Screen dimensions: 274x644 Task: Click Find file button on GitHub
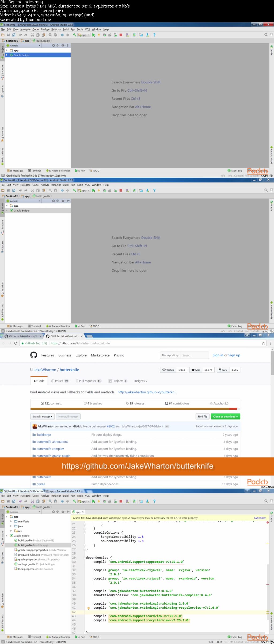(x=202, y=416)
